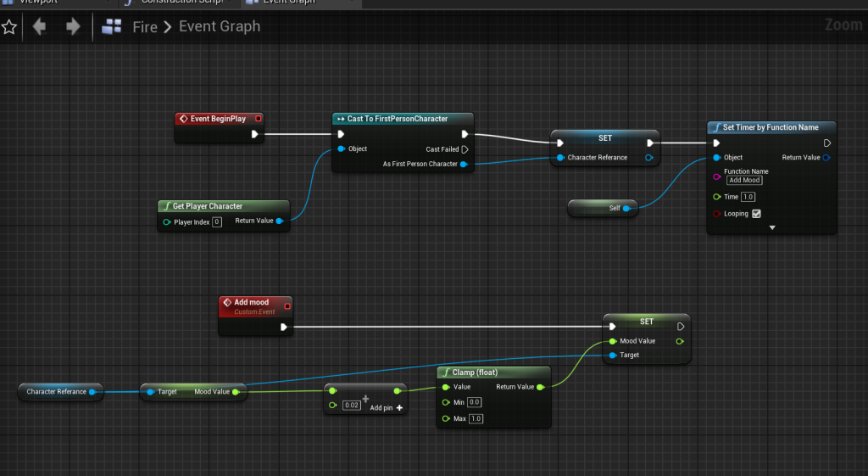This screenshot has width=868, height=476.
Task: Click Character Referance variable output pin
Action: [92, 392]
